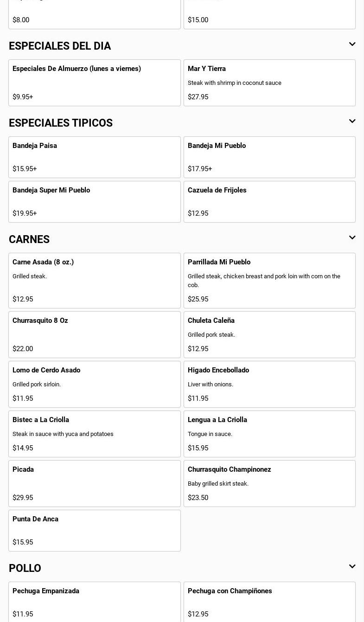The image size is (364, 622).
Task: Click the Higado Encebollado item
Action: tap(269, 384)
